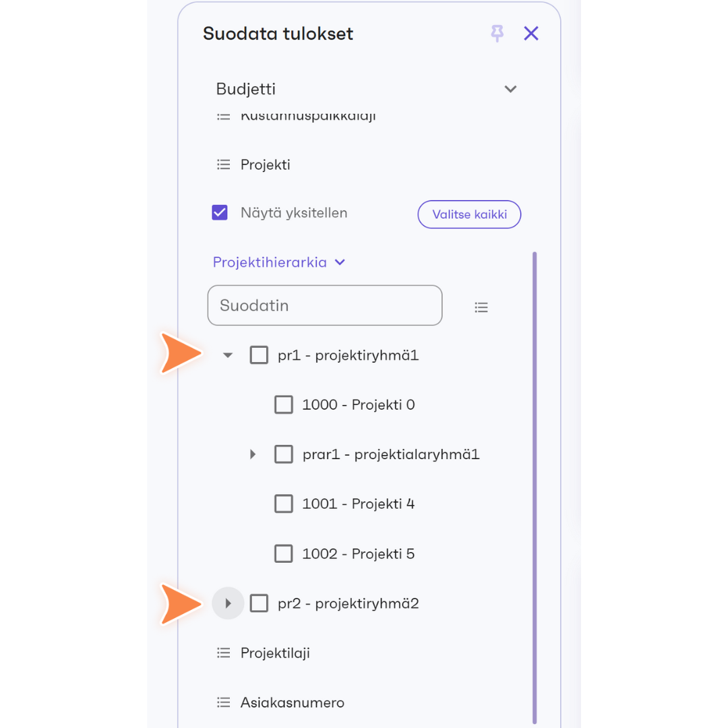Screen dimensions: 728x728
Task: Expand the pr2 - projektiryhmä2 tree node
Action: pos(228,603)
